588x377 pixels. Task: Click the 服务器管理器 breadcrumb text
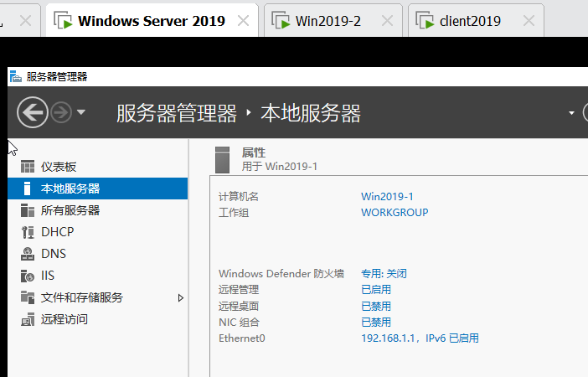[177, 113]
